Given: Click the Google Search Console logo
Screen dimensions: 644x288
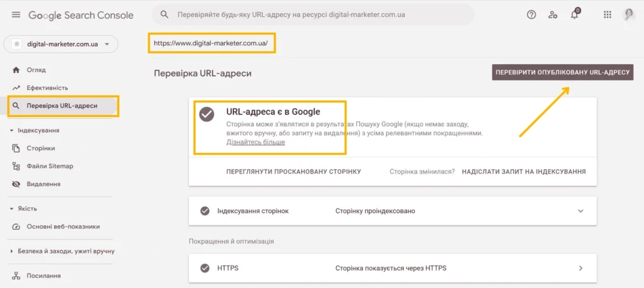Looking at the screenshot, I should tap(81, 15).
